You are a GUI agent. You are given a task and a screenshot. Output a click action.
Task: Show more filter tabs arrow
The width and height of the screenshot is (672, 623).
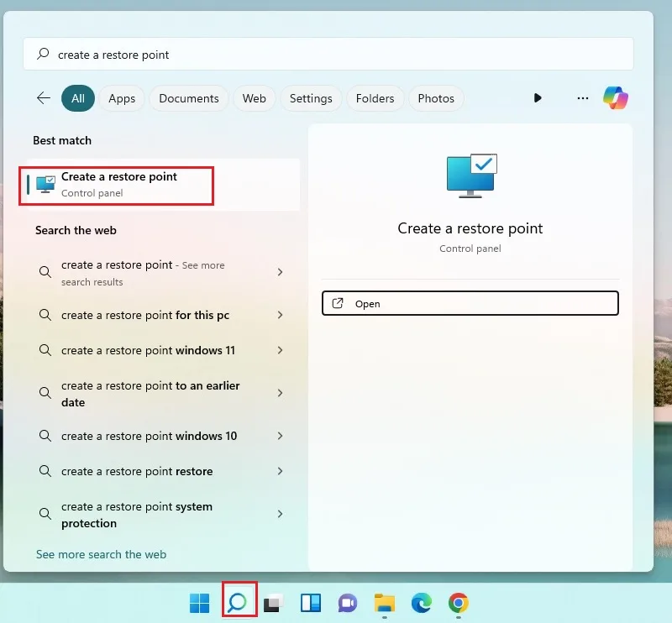[x=538, y=98]
